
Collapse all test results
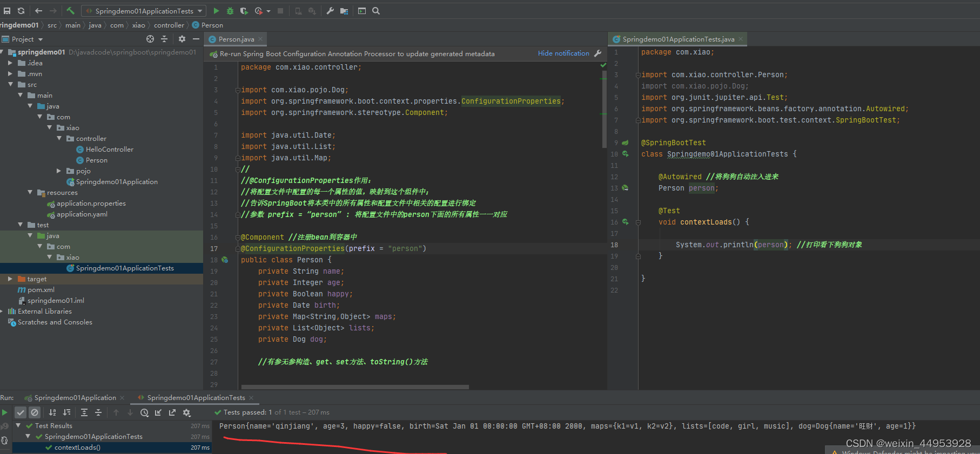tap(98, 412)
